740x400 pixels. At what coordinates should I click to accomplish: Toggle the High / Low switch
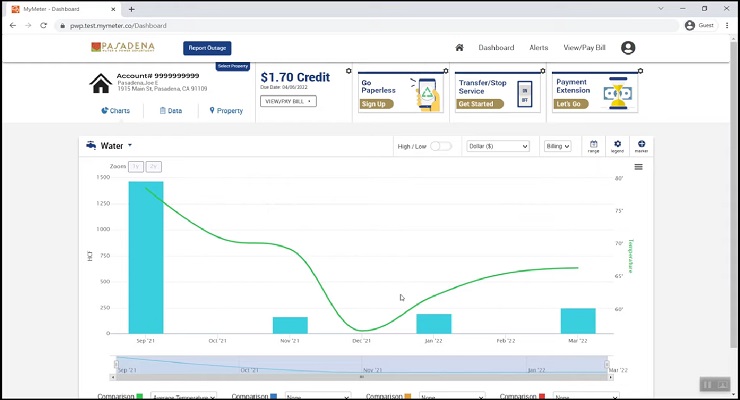pyautogui.click(x=440, y=146)
